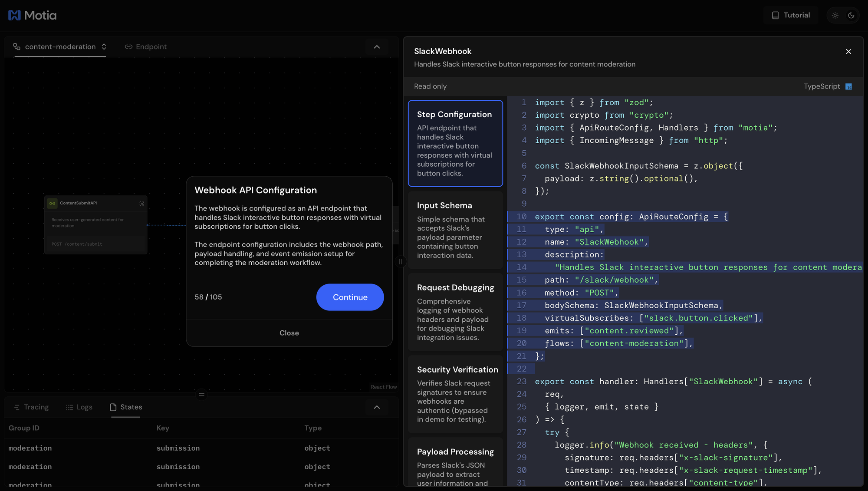Click ContentSubmitAPI node focus icon
868x491 pixels.
[141, 203]
